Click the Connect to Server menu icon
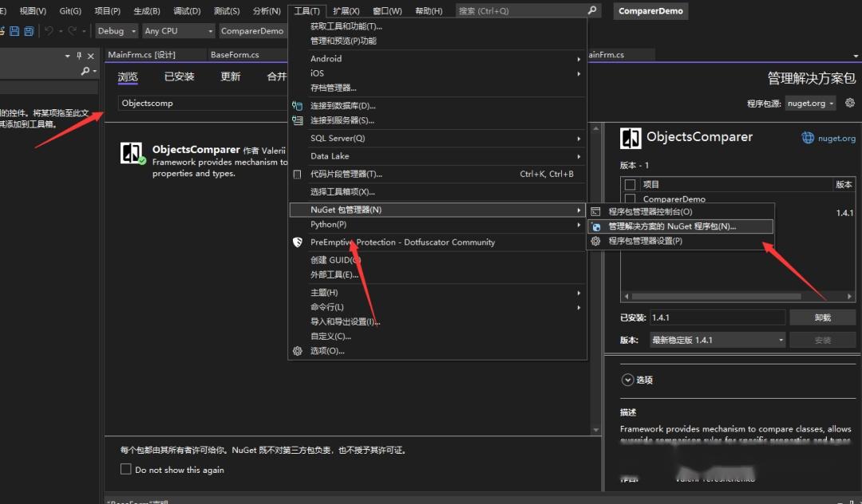Viewport: 862px width, 504px height. 298,120
